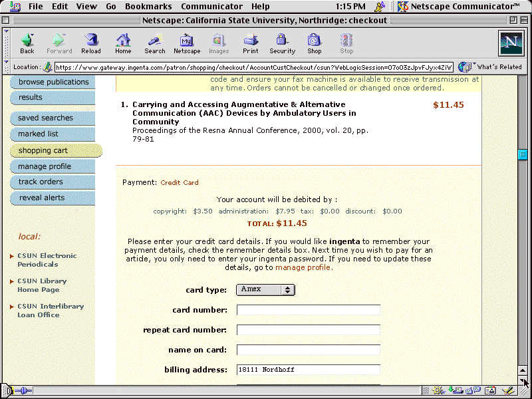Click the AOL Instant Messenger menu bar icon
This screenshot has height=399, width=532.
(380, 6)
